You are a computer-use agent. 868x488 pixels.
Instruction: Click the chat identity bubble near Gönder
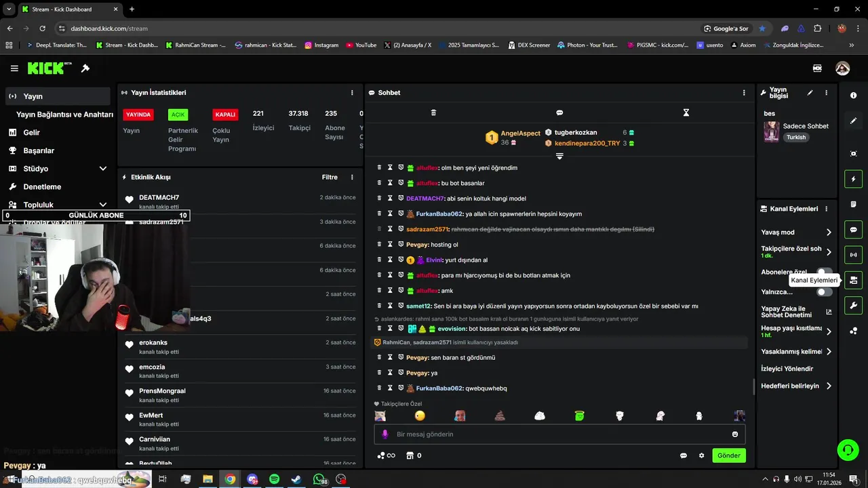pos(684,455)
